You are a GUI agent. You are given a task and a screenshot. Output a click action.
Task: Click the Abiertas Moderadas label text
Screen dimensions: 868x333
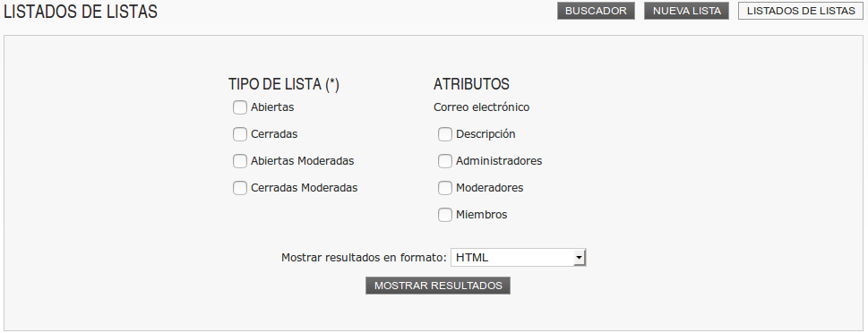click(x=302, y=161)
